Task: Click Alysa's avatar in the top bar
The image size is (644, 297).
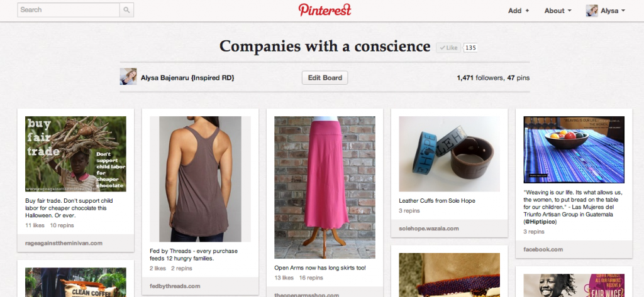Action: [592, 11]
